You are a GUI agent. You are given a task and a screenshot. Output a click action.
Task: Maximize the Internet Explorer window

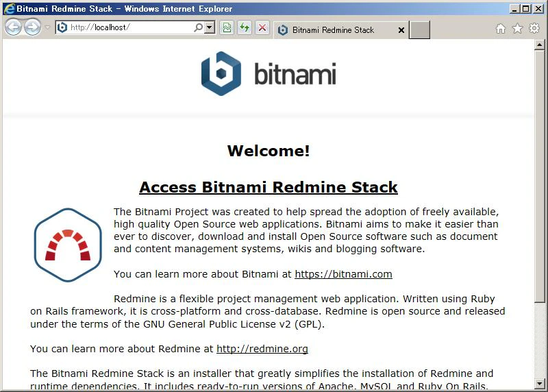coord(525,9)
